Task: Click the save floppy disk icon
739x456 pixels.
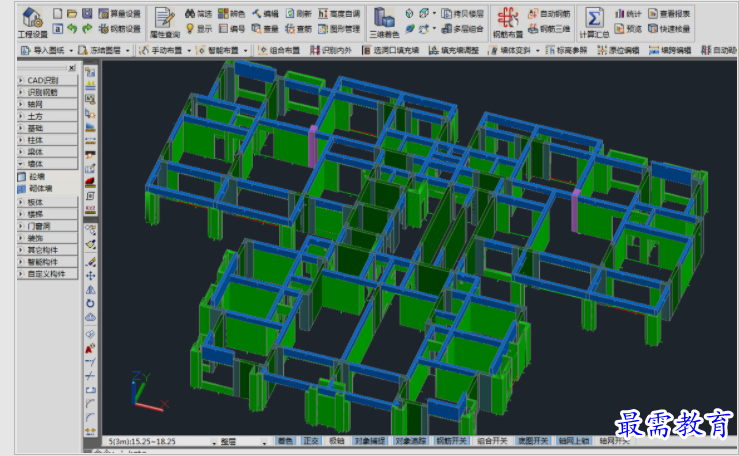Action: (87, 14)
